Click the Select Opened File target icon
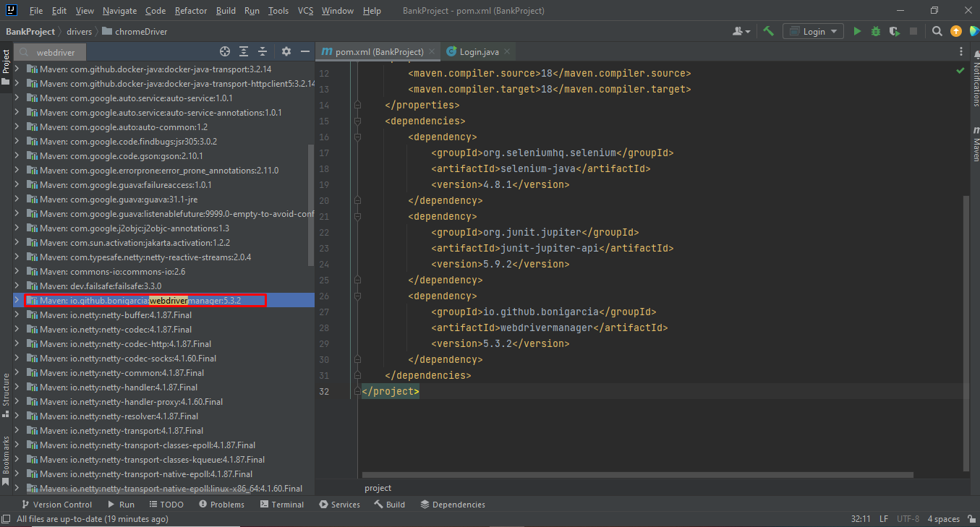 225,51
